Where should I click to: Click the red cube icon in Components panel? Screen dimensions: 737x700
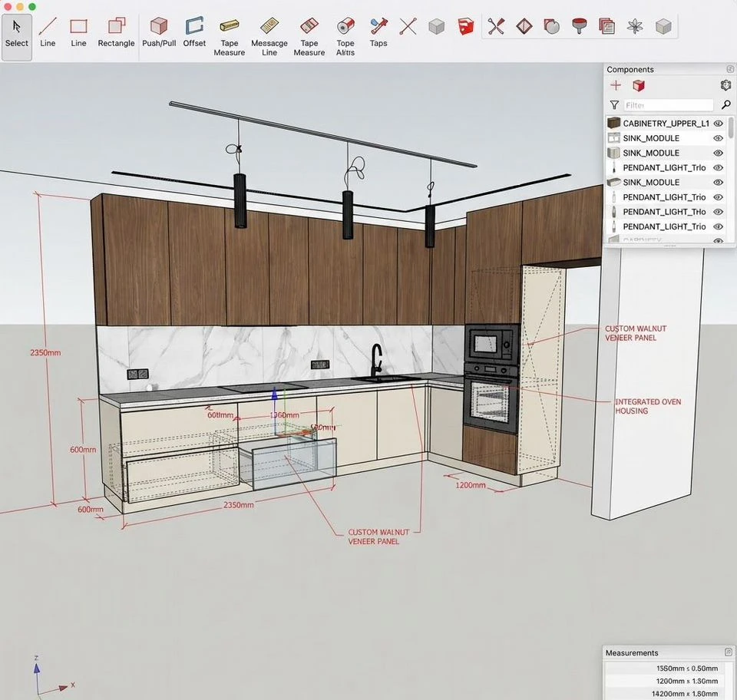click(x=638, y=85)
